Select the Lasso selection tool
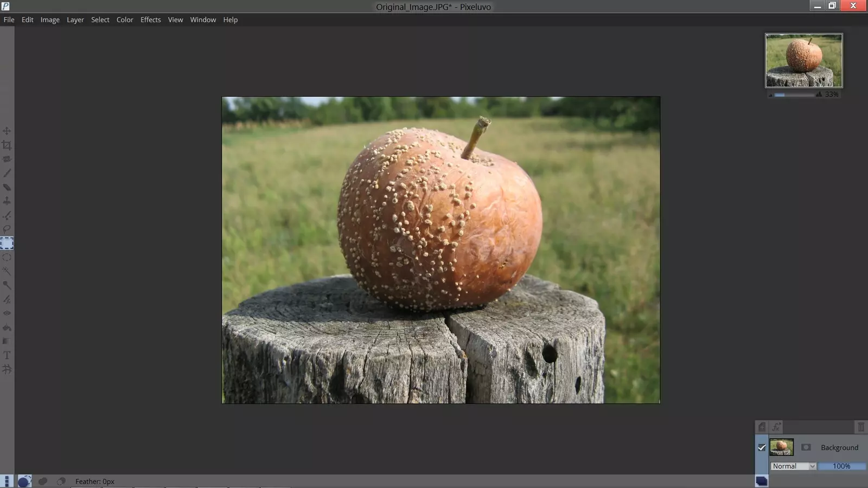 tap(7, 229)
